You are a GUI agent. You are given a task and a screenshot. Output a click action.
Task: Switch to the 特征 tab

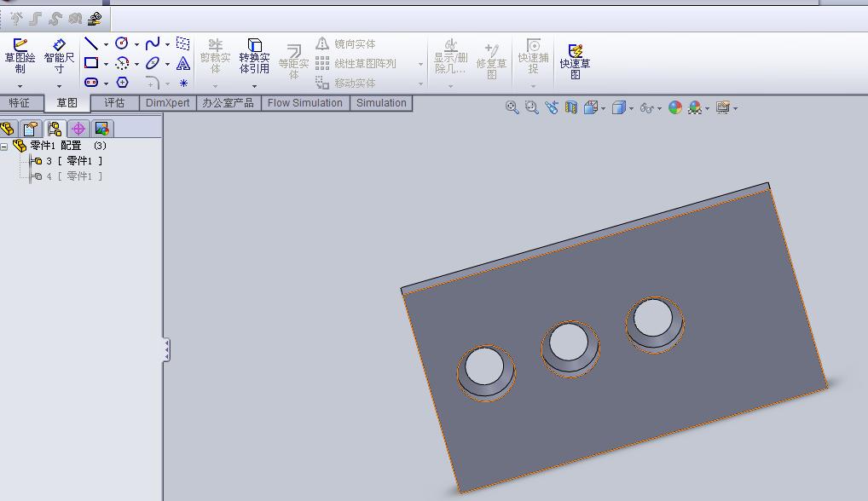pyautogui.click(x=20, y=103)
